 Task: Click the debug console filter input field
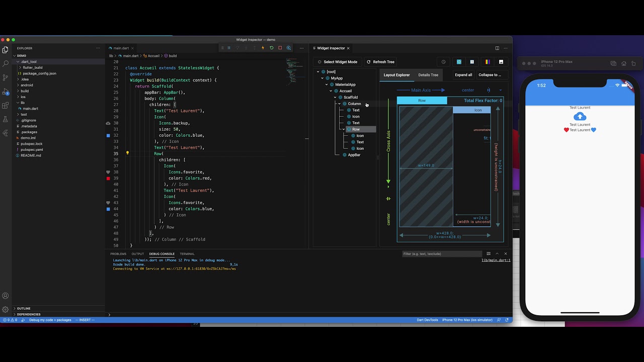(442, 254)
